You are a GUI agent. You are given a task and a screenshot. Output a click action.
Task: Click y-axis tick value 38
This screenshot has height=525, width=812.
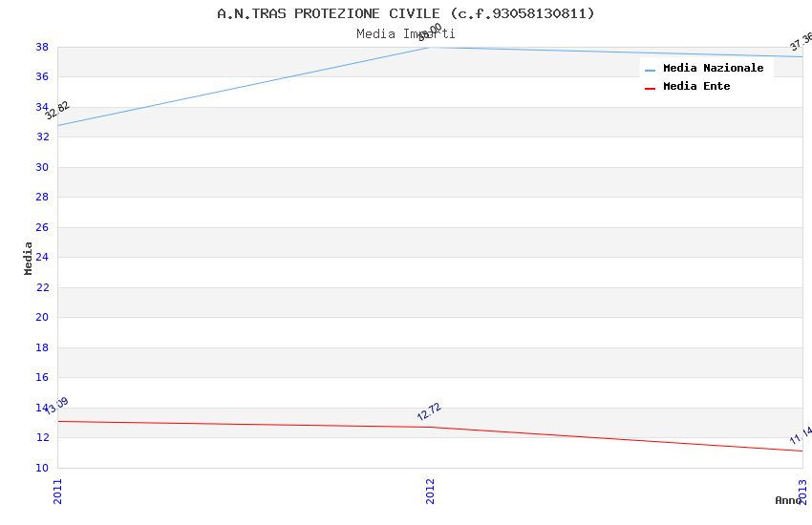coord(42,47)
